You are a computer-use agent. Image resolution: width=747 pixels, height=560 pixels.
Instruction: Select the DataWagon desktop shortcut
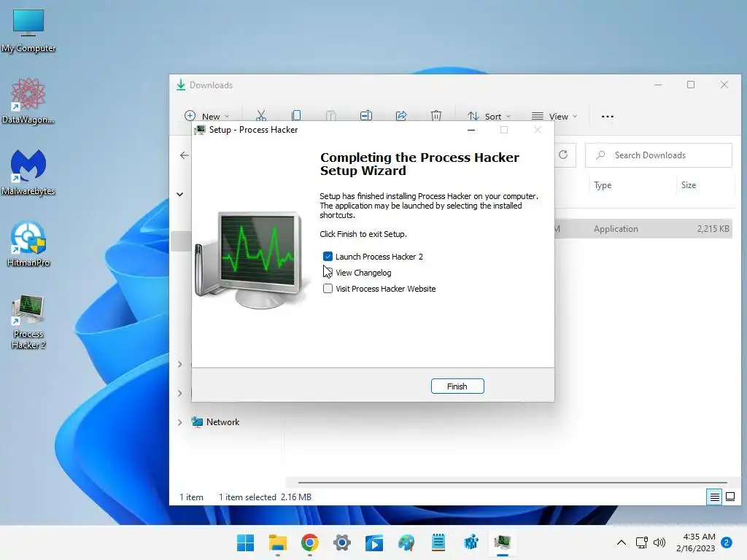[x=28, y=102]
